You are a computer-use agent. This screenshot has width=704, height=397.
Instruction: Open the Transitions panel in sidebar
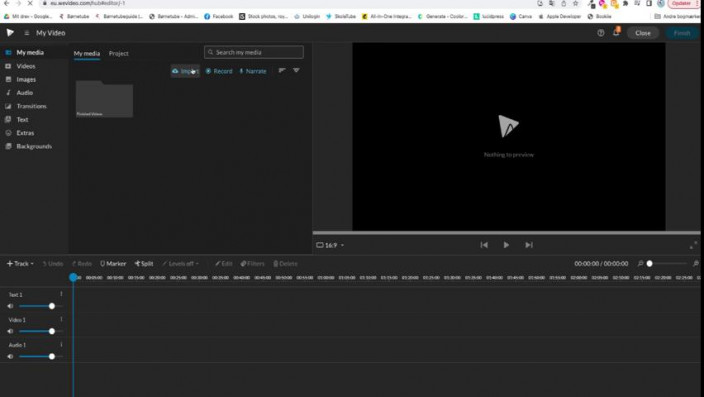pyautogui.click(x=31, y=106)
